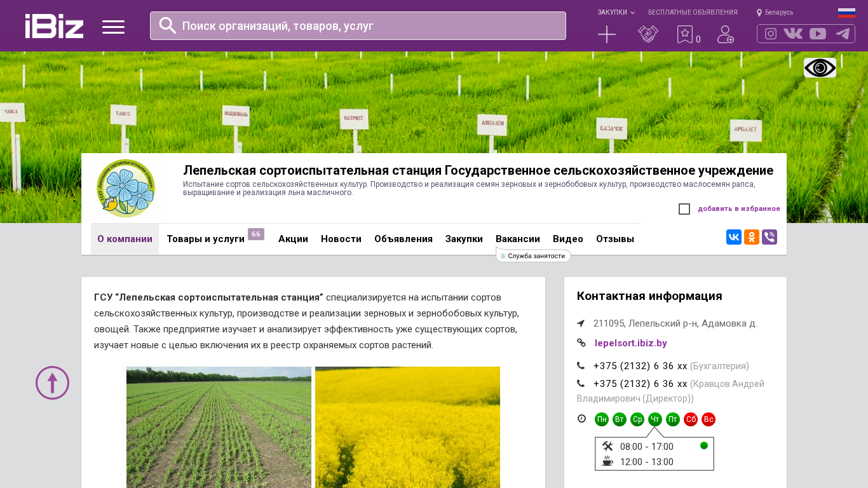Click the 'Контактная информация' heading
The width and height of the screenshot is (868, 488).
point(649,296)
